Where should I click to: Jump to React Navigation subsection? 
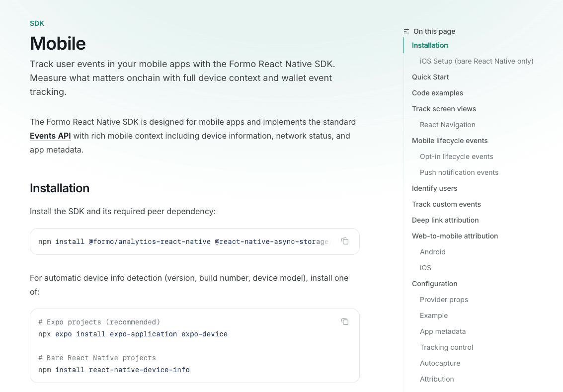coord(447,125)
